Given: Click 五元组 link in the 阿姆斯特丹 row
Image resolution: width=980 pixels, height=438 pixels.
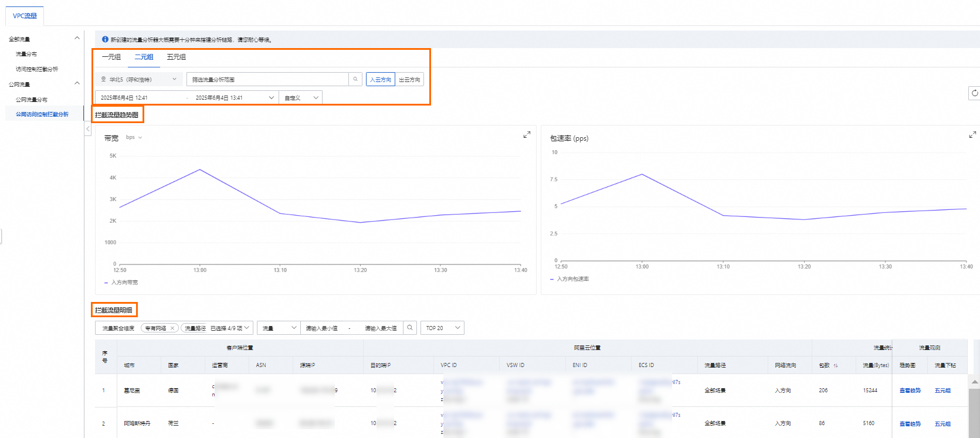Looking at the screenshot, I should pos(942,424).
